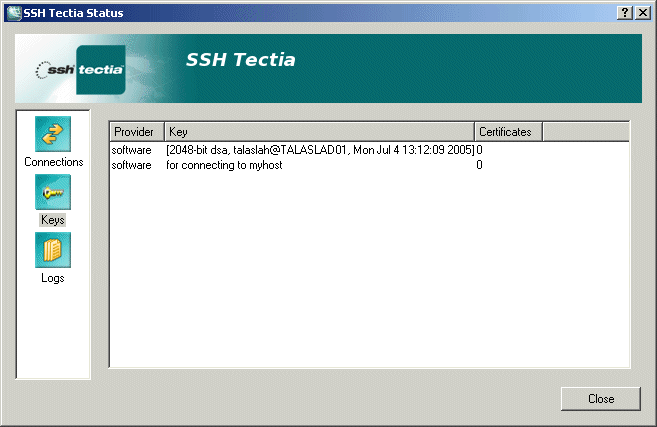The image size is (657, 427).
Task: Select the 2048-bit dsa key entry
Action: coord(319,150)
